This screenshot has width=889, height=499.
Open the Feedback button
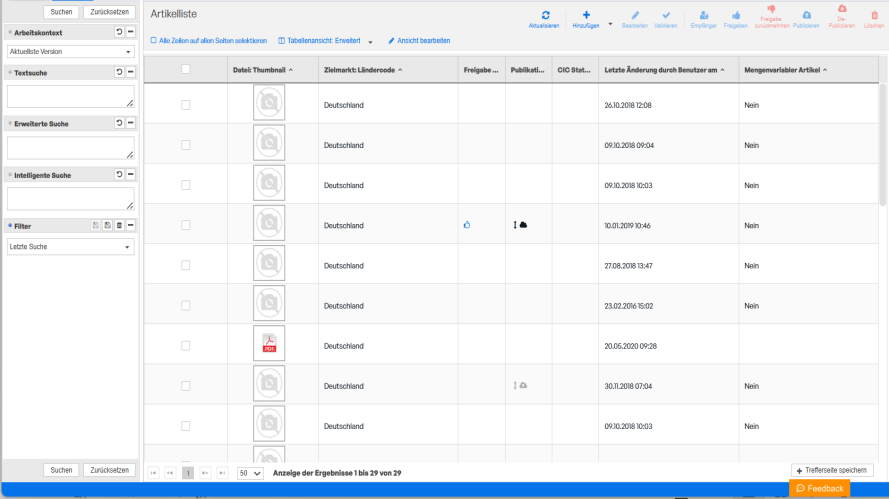[x=819, y=488]
